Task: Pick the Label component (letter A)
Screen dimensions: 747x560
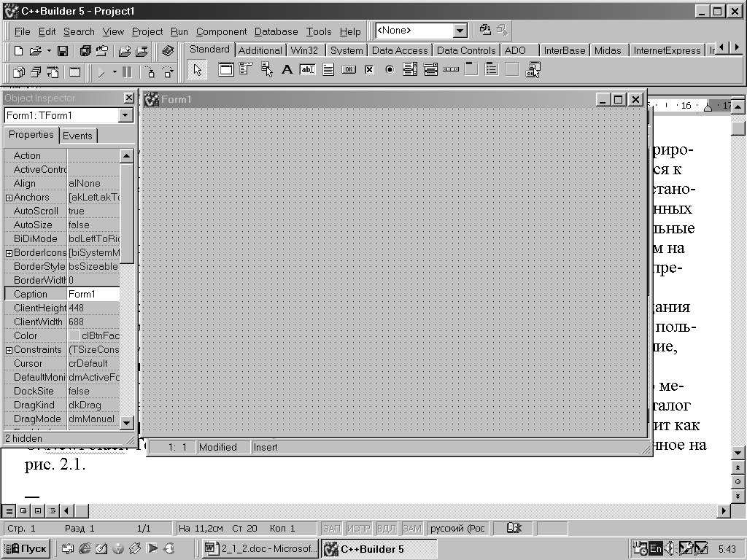Action: coord(287,70)
